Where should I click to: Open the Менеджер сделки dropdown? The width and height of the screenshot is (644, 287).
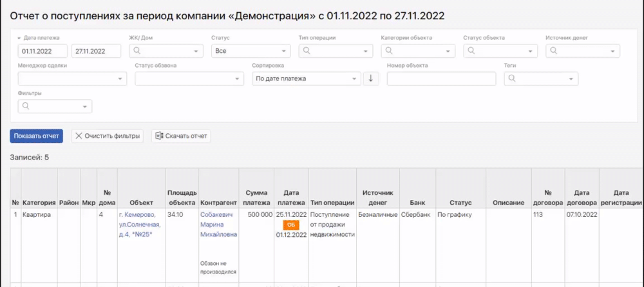(x=72, y=79)
